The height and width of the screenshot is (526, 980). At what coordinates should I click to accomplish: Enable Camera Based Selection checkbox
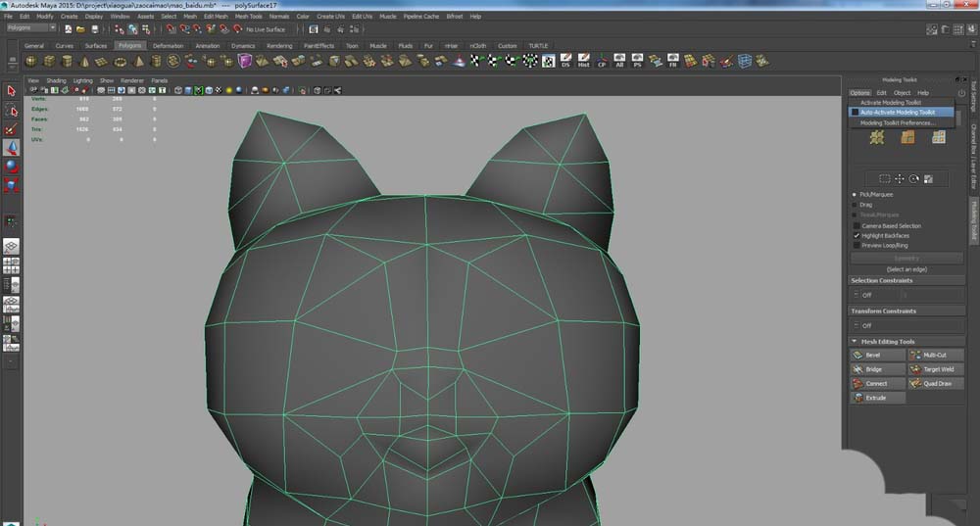click(856, 225)
